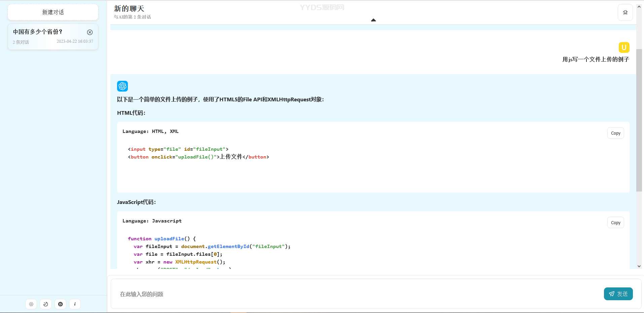Image resolution: width=644 pixels, height=313 pixels.
Task: Click the blue AI assistant avatar
Action: point(122,86)
